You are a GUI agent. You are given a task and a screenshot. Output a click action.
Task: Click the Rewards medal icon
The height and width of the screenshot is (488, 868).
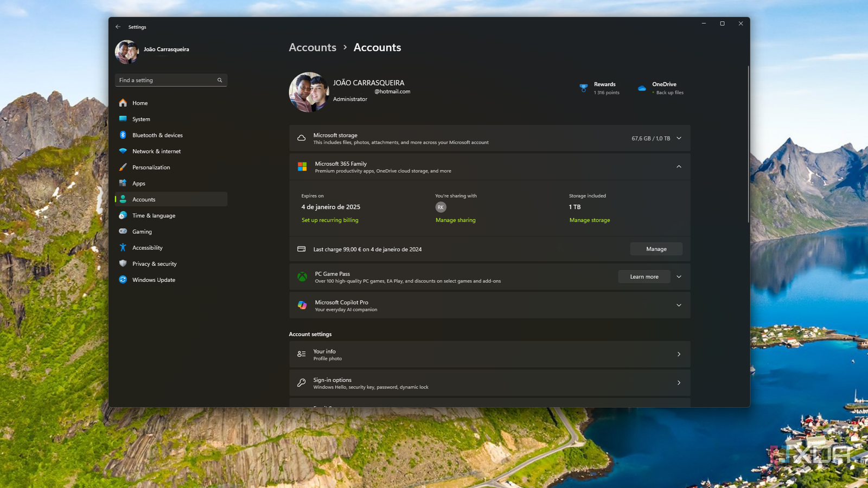point(584,88)
